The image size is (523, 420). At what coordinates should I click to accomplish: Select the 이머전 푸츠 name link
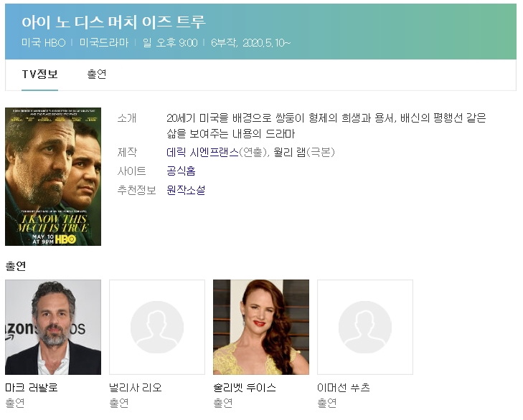tap(344, 388)
